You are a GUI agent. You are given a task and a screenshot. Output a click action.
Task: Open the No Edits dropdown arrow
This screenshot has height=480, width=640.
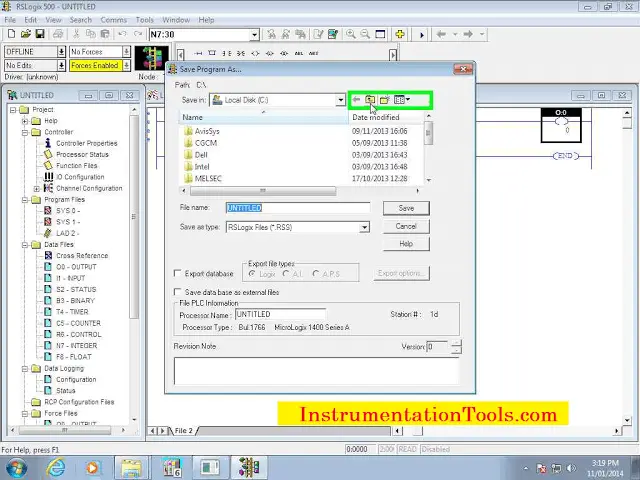click(61, 65)
